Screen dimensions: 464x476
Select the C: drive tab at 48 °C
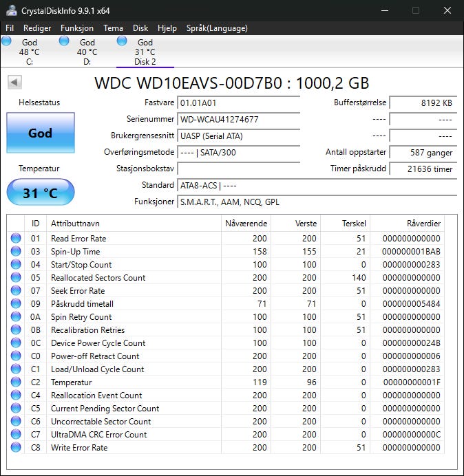(x=29, y=52)
